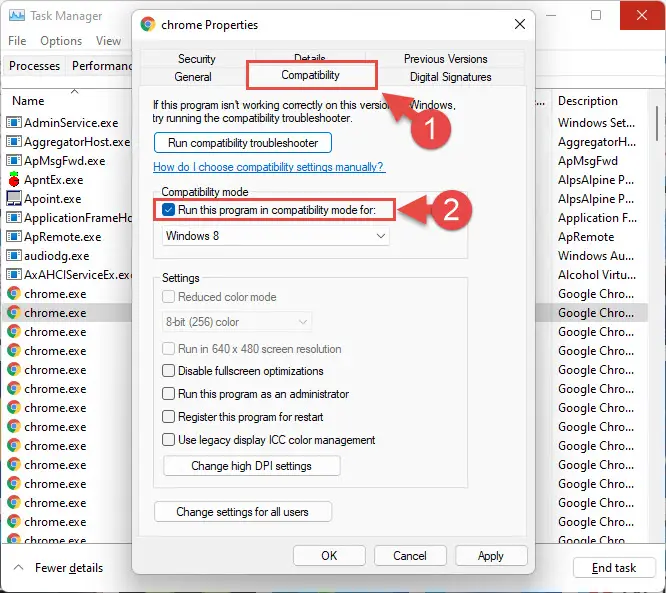This screenshot has width=666, height=593.
Task: Click the Task Manager vertical scrollbar
Action: tap(657, 124)
